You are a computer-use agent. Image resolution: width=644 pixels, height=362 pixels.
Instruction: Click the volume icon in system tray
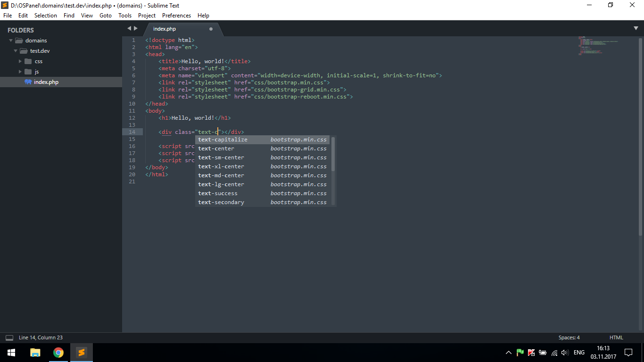click(565, 352)
